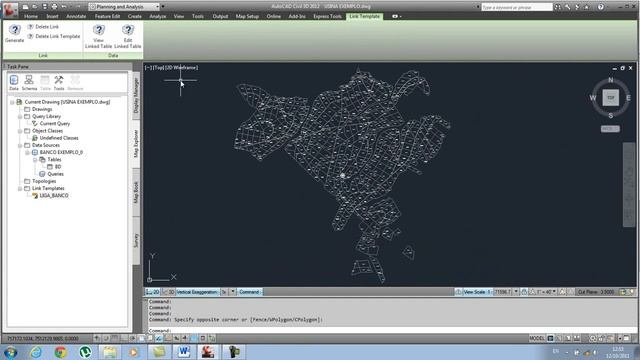Click the 2D Wireframe visual style label
Screen dimensions: 640x360
click(x=181, y=68)
